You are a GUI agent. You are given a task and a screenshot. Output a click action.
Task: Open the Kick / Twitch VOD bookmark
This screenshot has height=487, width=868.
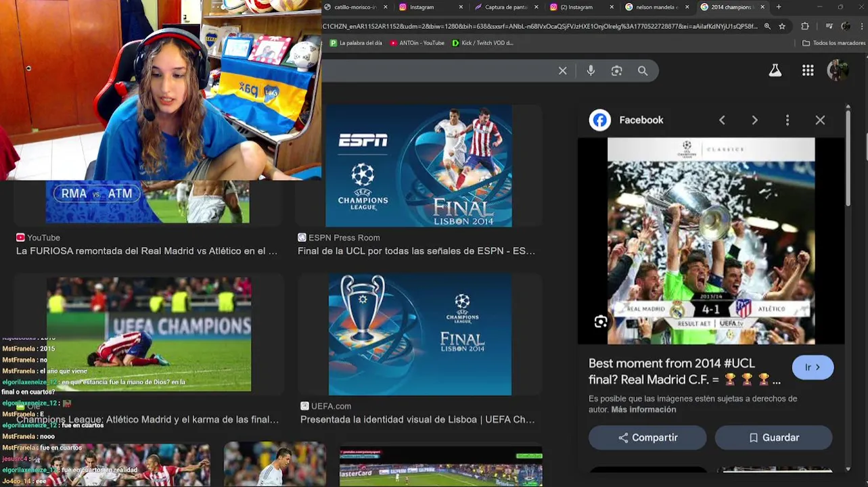482,43
